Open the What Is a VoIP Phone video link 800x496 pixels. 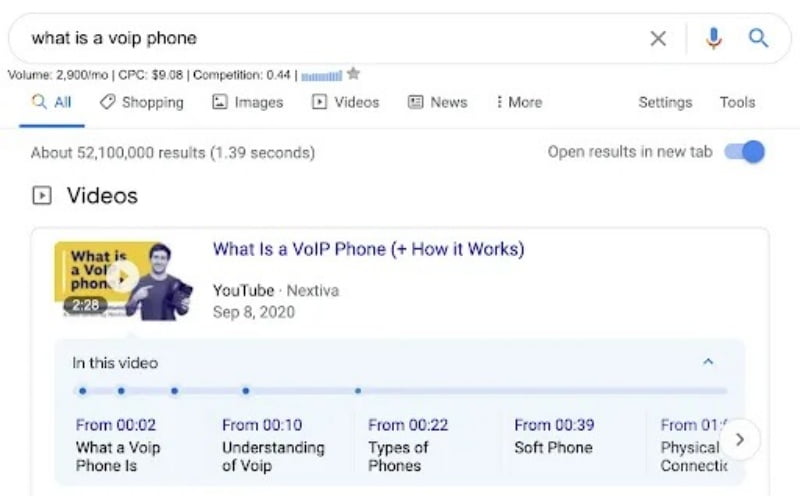click(x=368, y=249)
